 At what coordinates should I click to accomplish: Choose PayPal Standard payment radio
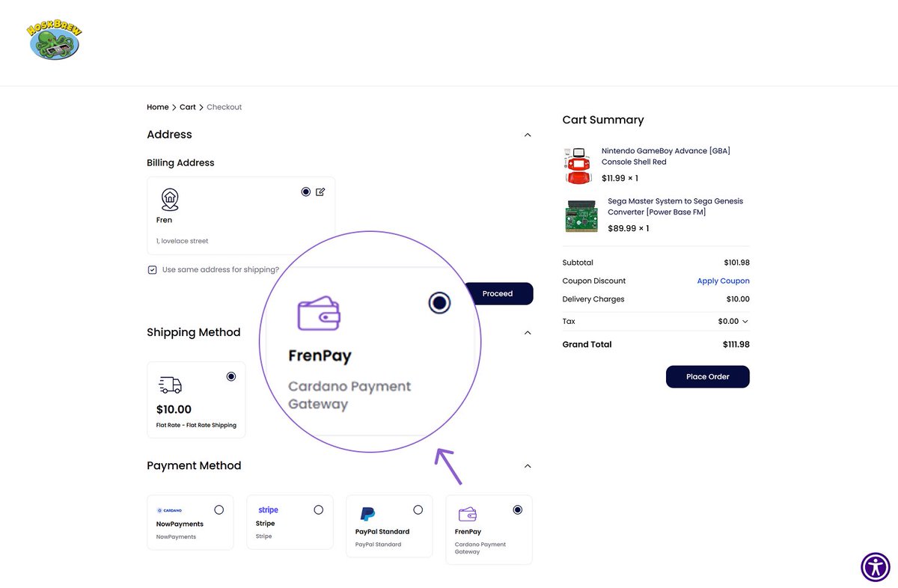pyautogui.click(x=418, y=509)
